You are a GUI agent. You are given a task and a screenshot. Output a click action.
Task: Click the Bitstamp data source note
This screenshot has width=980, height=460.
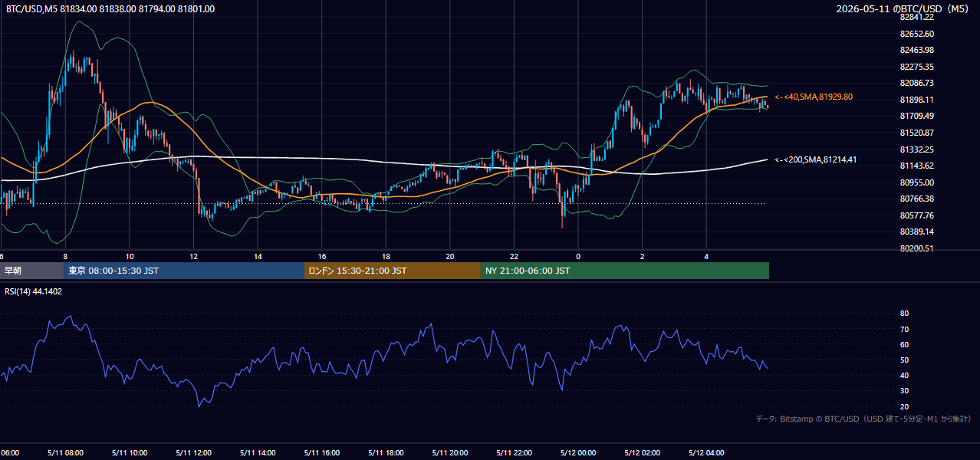863,419
